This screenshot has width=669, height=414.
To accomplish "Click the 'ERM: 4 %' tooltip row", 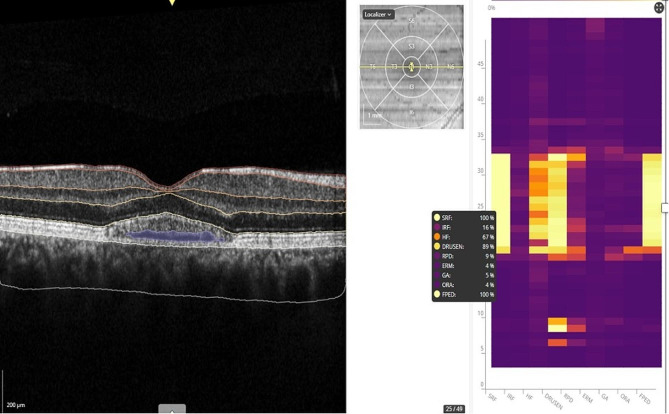I will (464, 266).
